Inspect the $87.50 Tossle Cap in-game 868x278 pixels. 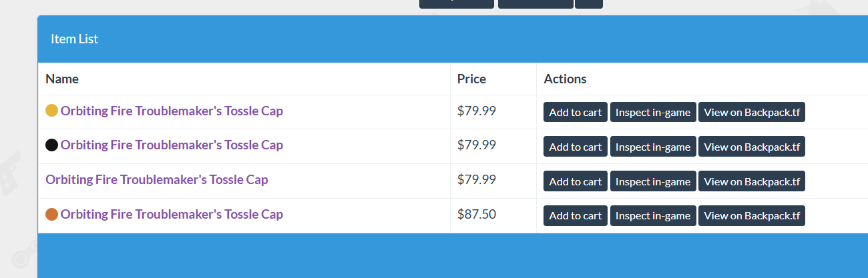tap(653, 215)
